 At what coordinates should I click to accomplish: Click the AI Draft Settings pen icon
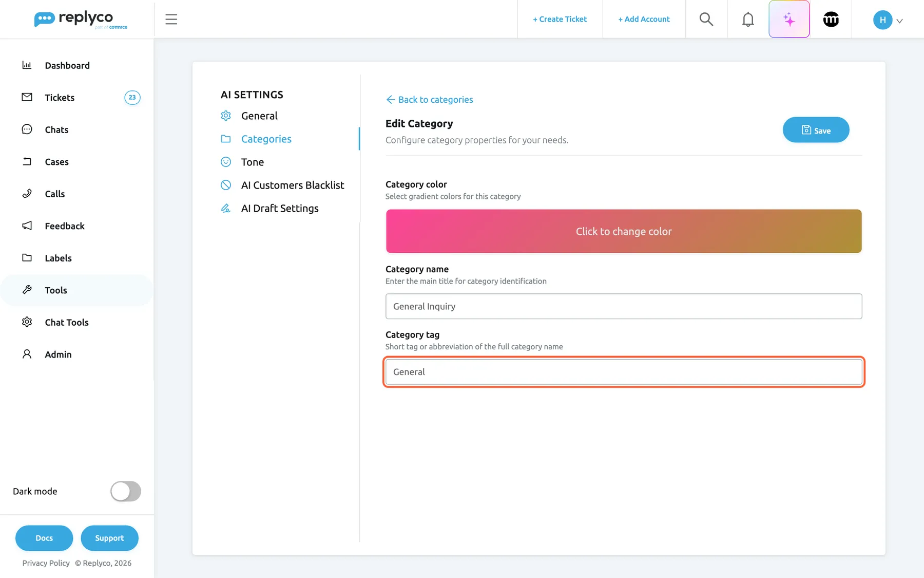tap(226, 208)
